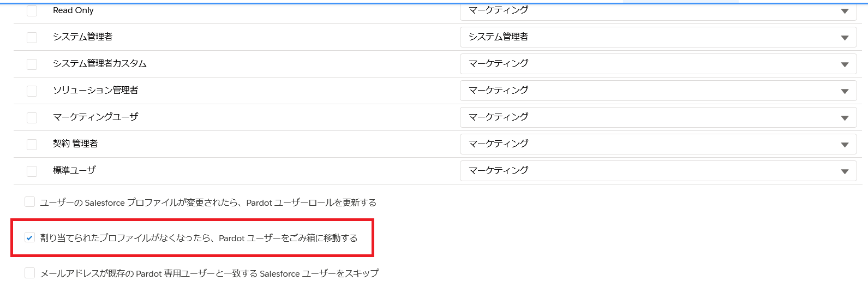Viewport: 868px width, 298px height.
Task: Click dropdown arrow in 標準ユーザ row
Action: pyautogui.click(x=845, y=171)
